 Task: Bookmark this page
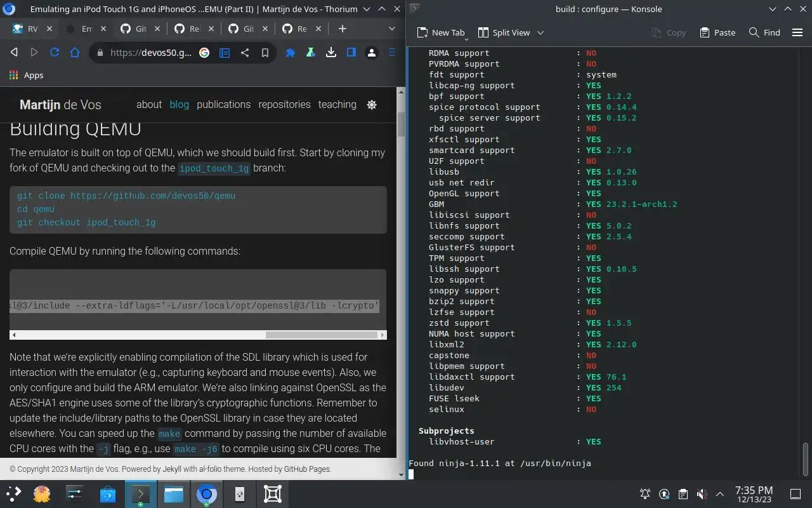[265, 53]
